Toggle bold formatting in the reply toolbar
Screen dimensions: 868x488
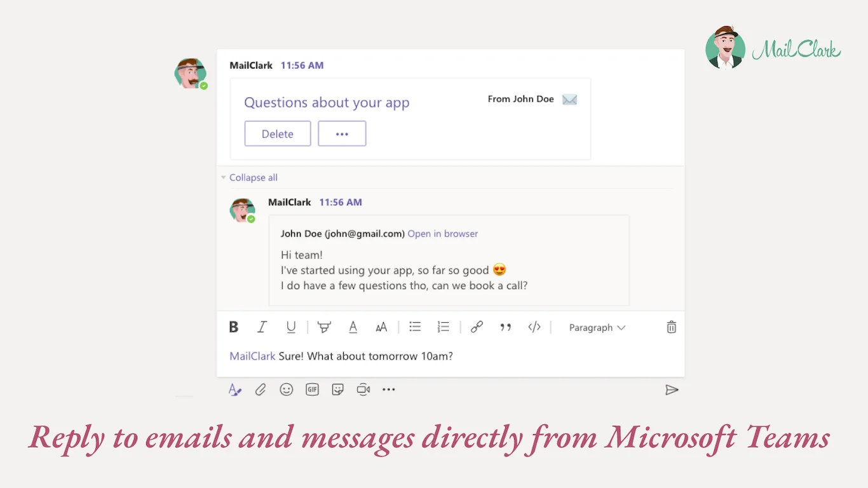[234, 327]
